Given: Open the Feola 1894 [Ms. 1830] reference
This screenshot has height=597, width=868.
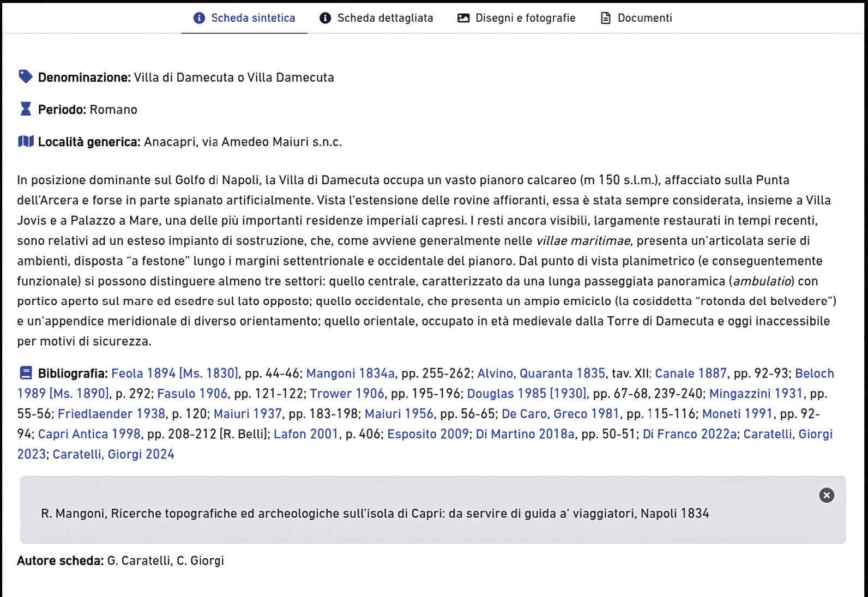Looking at the screenshot, I should (x=174, y=373).
